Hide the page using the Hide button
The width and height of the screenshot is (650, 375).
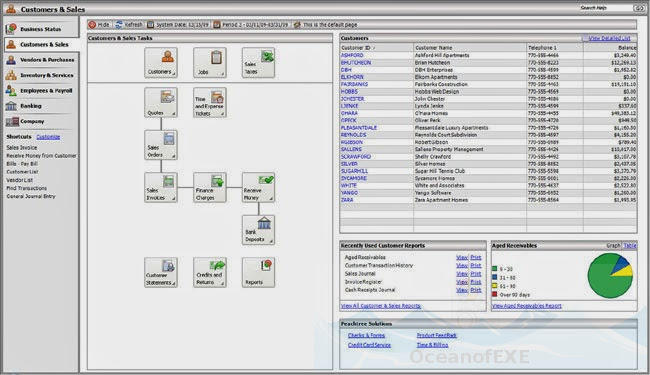pos(99,25)
